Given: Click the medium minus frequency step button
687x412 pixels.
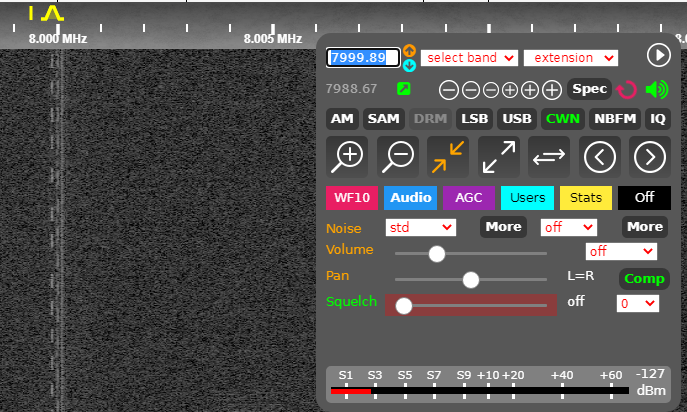Looking at the screenshot, I should pos(471,90).
